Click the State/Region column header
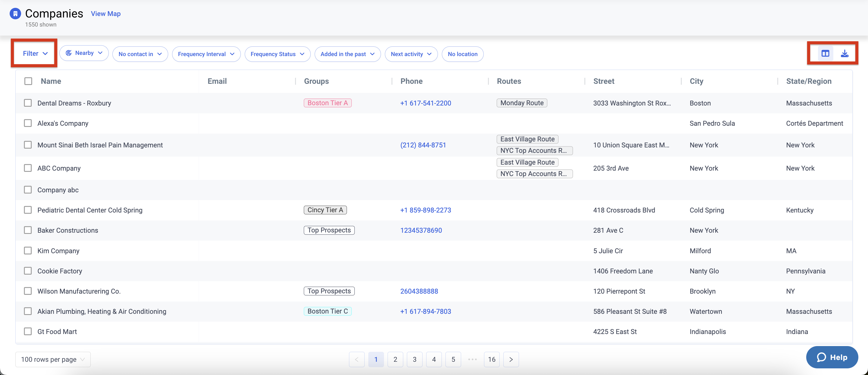Viewport: 868px width, 375px height. [x=809, y=81]
